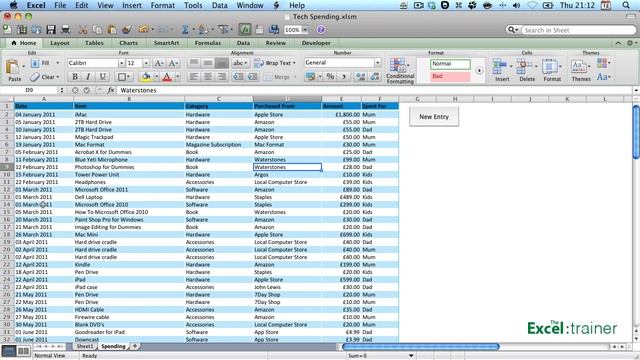Add a new sheet with plus tab
Screen dimensions: 640x360
click(135, 346)
